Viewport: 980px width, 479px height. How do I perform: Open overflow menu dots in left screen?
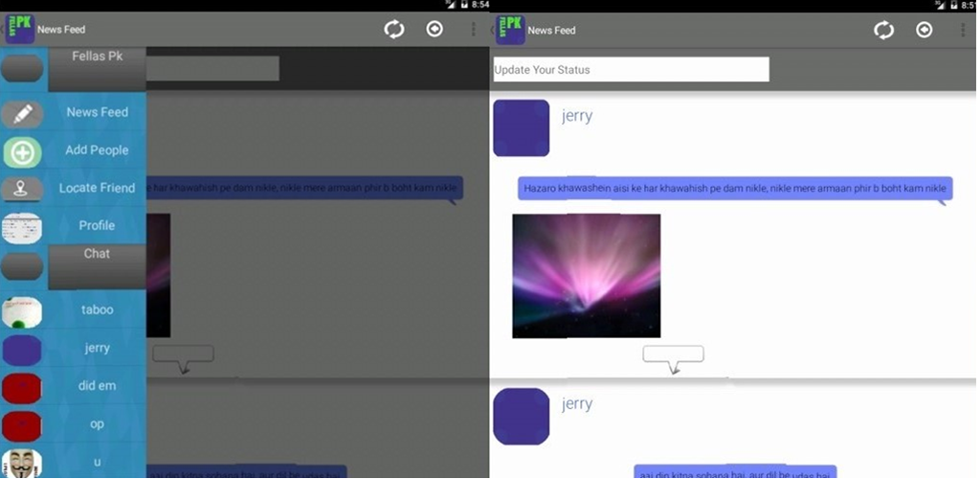[x=474, y=30]
